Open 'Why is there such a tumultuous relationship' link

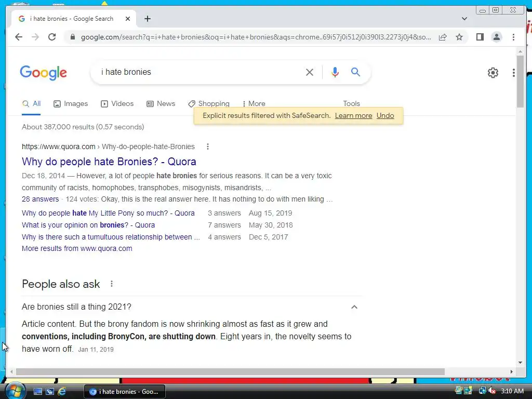point(111,237)
